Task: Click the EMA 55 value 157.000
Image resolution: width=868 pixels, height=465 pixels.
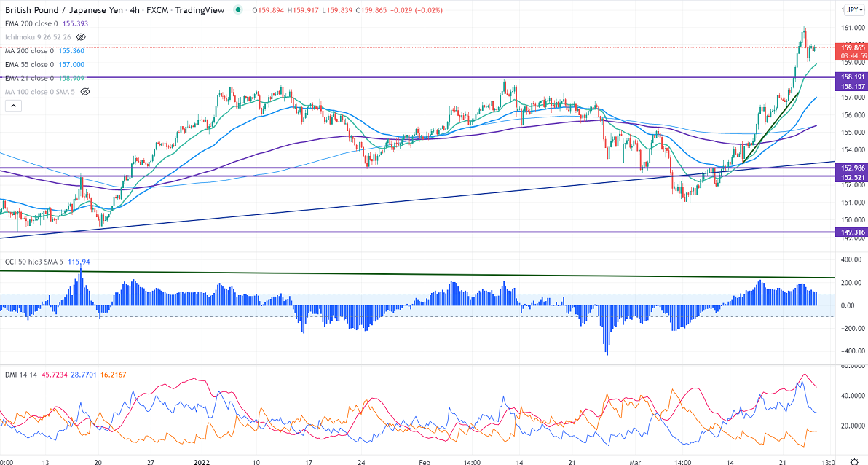Action: click(71, 65)
